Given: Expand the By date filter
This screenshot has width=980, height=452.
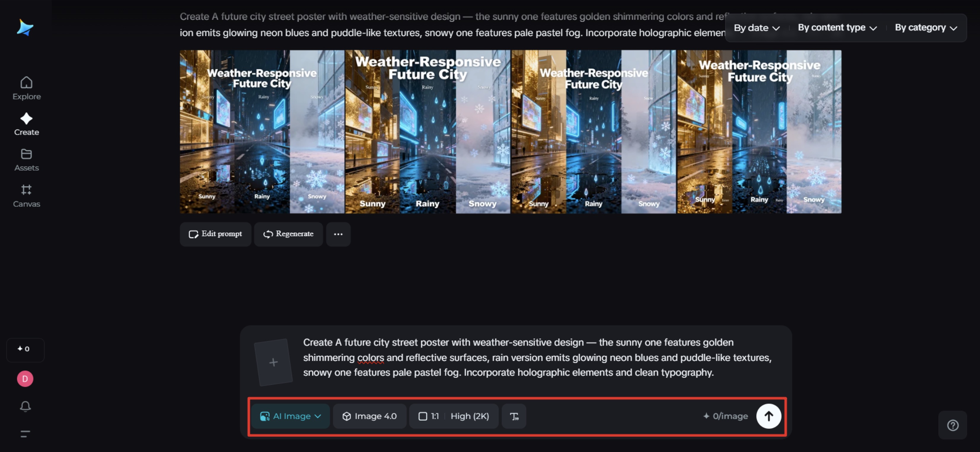Looking at the screenshot, I should pyautogui.click(x=756, y=28).
